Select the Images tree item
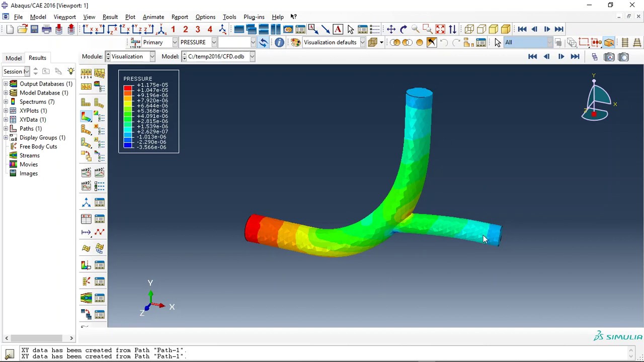The height and width of the screenshot is (362, 644). click(x=29, y=173)
